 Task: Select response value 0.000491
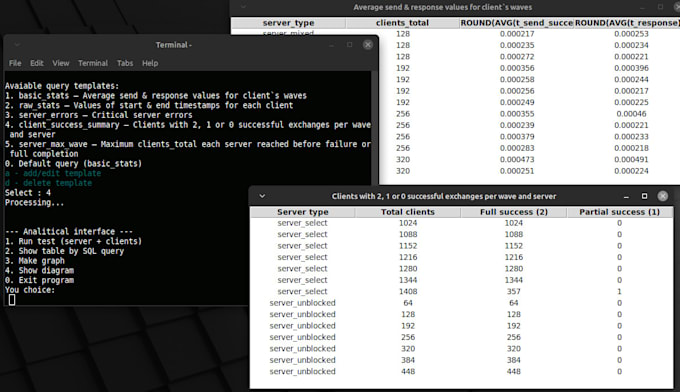[x=631, y=159]
